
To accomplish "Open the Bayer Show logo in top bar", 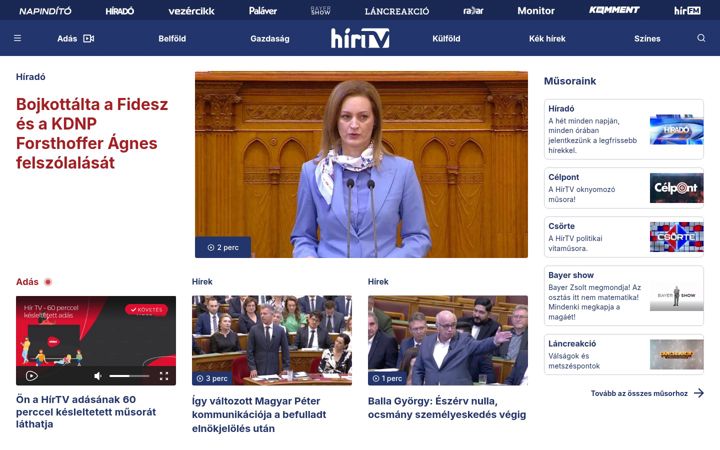I will tap(321, 11).
